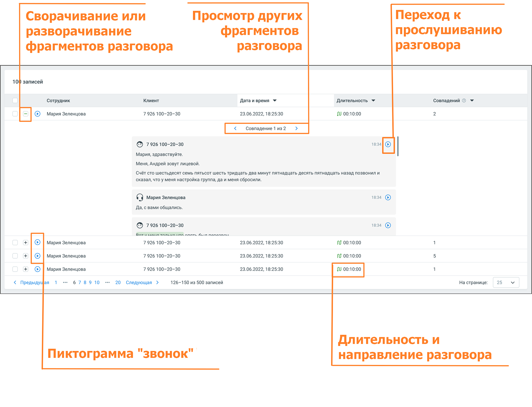The image size is (532, 407).
Task: Open page 10 in pagination
Action: pyautogui.click(x=97, y=283)
